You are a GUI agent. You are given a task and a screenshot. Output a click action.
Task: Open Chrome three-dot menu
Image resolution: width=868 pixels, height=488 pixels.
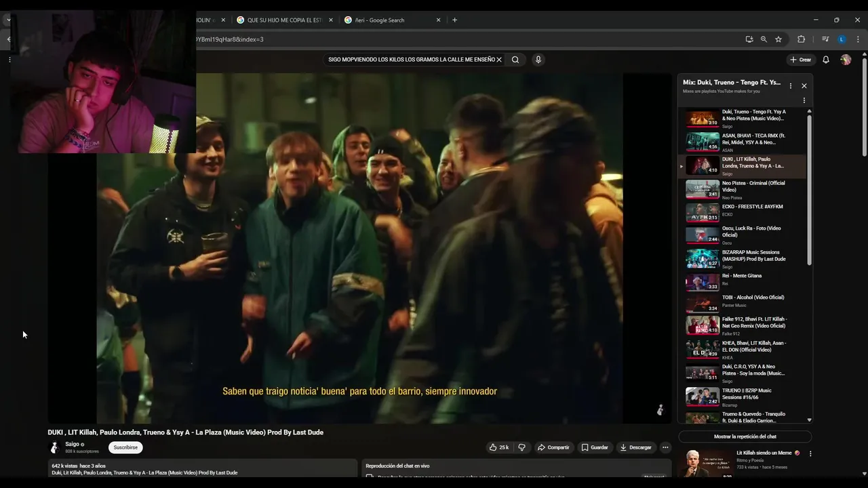pos(858,39)
